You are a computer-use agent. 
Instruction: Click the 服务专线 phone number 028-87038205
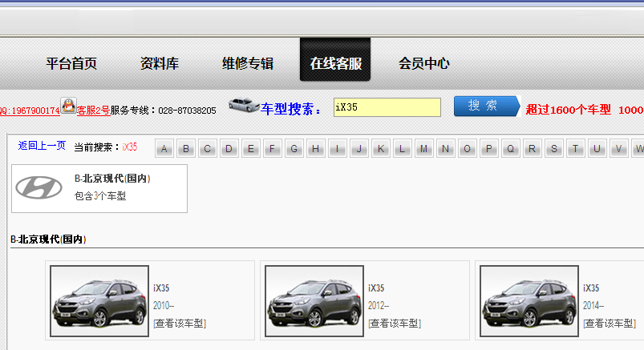coord(187,111)
